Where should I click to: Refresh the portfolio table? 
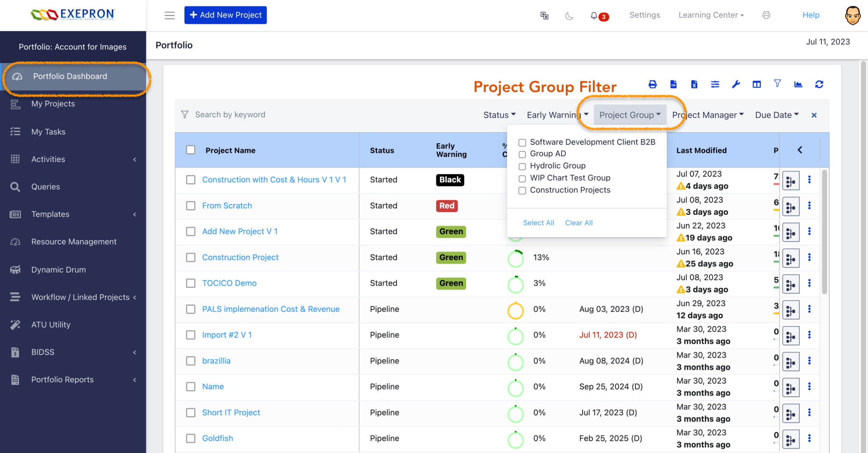819,84
